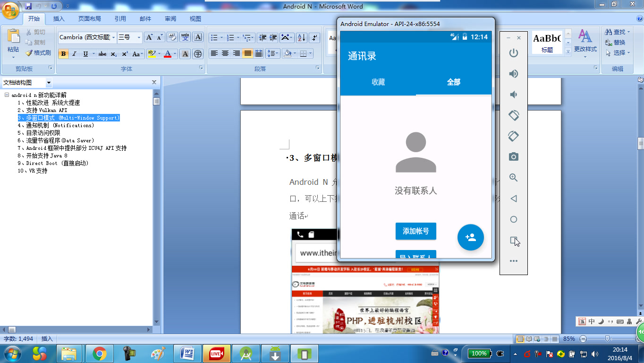The height and width of the screenshot is (363, 644).
Task: Toggle Italic formatting
Action: pyautogui.click(x=74, y=54)
